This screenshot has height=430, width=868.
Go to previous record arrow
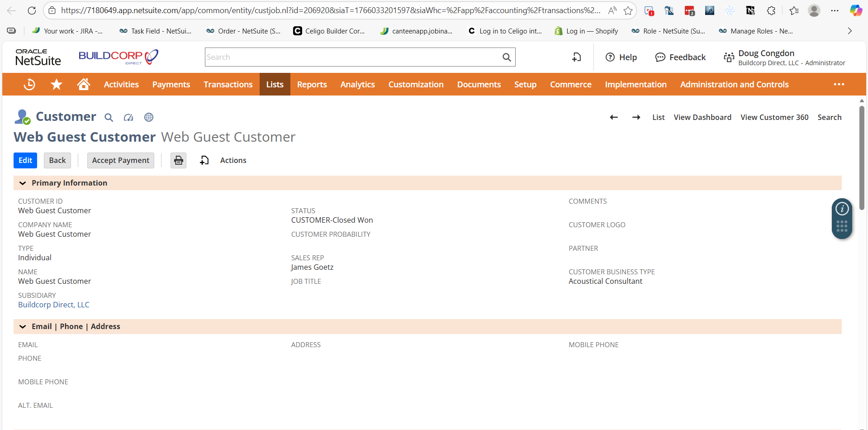point(614,117)
